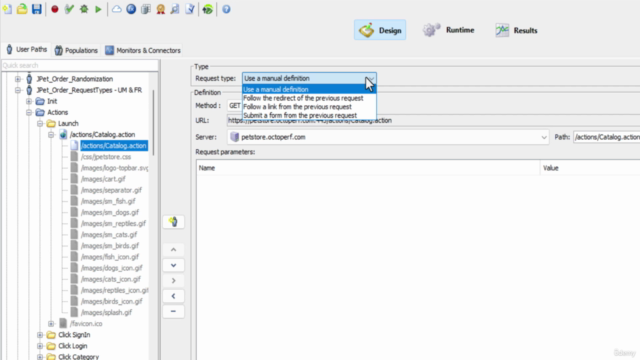
Task: Click the user paths tree vertical scrollbar
Action: 153,122
